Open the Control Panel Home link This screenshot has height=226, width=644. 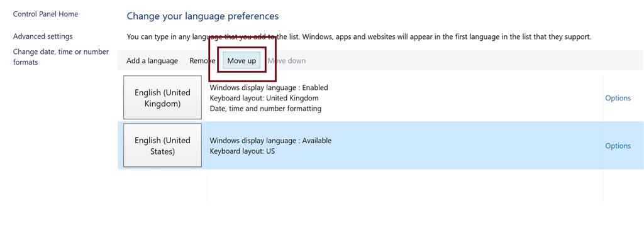[x=45, y=14]
